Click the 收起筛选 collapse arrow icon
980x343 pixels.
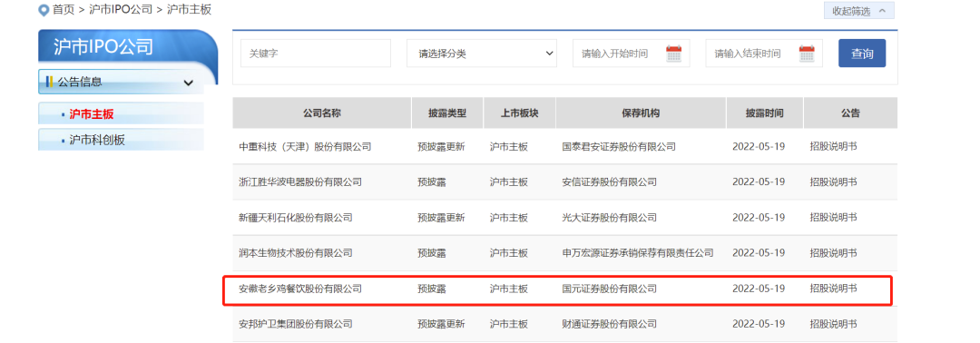pos(882,11)
